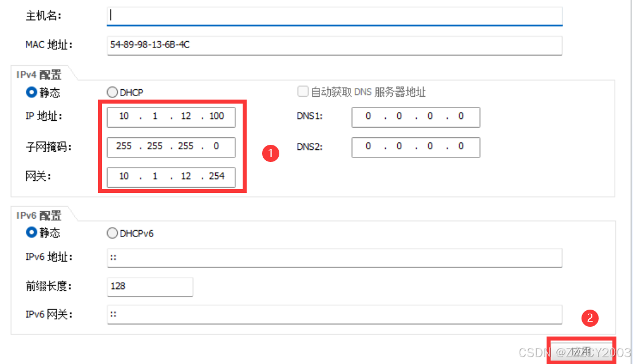This screenshot has height=364, width=633.
Task: Click the IPv4 配置 group header
Action: point(39,74)
